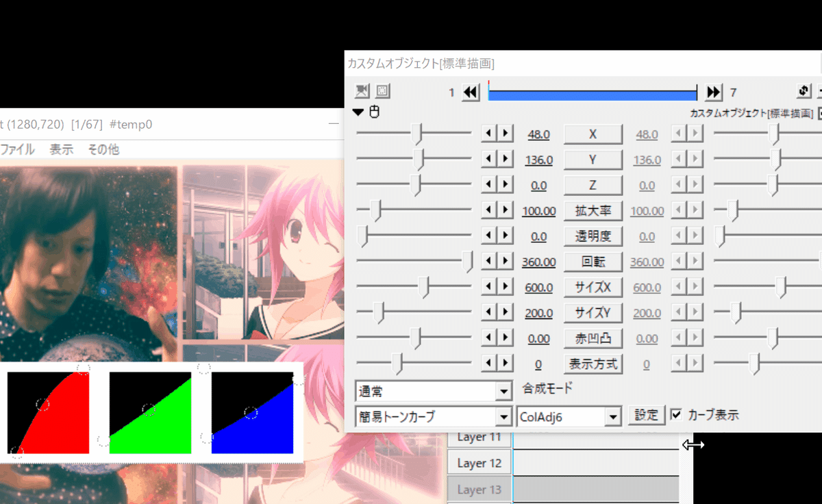This screenshot has width=822, height=504.
Task: Increase サイズX with its right arrow
Action: [x=506, y=287]
